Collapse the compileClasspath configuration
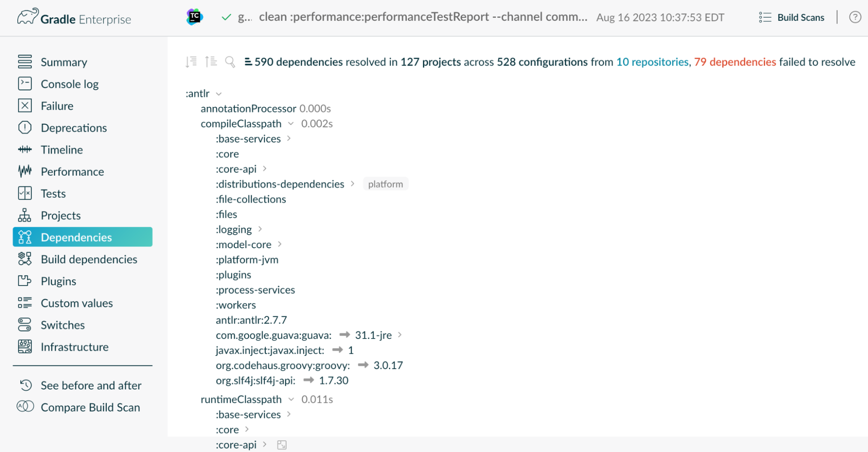 [291, 123]
